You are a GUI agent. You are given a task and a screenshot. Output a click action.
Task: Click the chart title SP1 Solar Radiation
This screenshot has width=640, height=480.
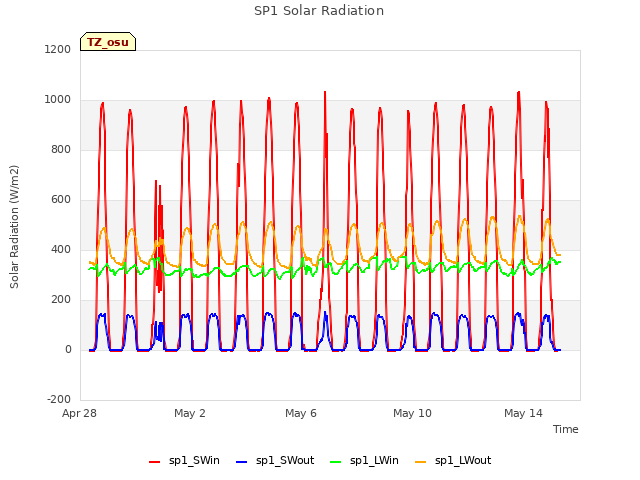tap(319, 11)
